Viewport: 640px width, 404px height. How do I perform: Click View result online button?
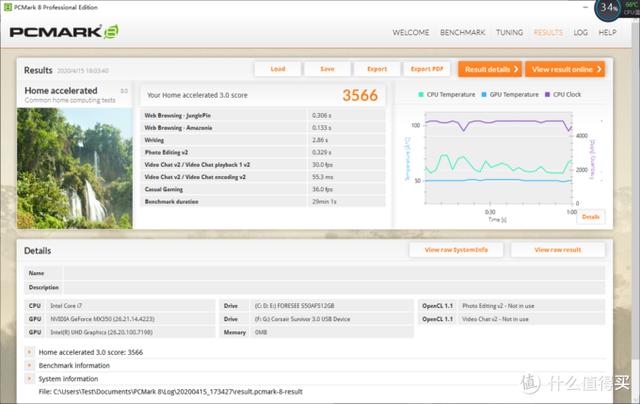tap(565, 69)
